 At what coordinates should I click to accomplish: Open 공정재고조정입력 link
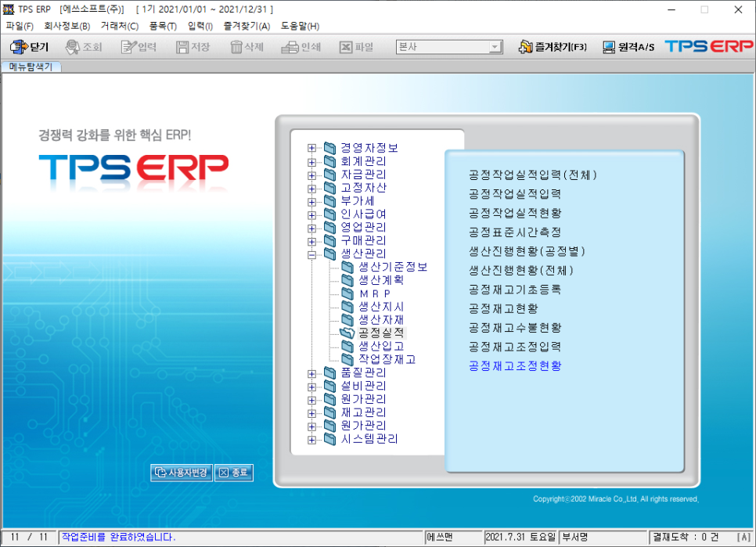pyautogui.click(x=515, y=347)
